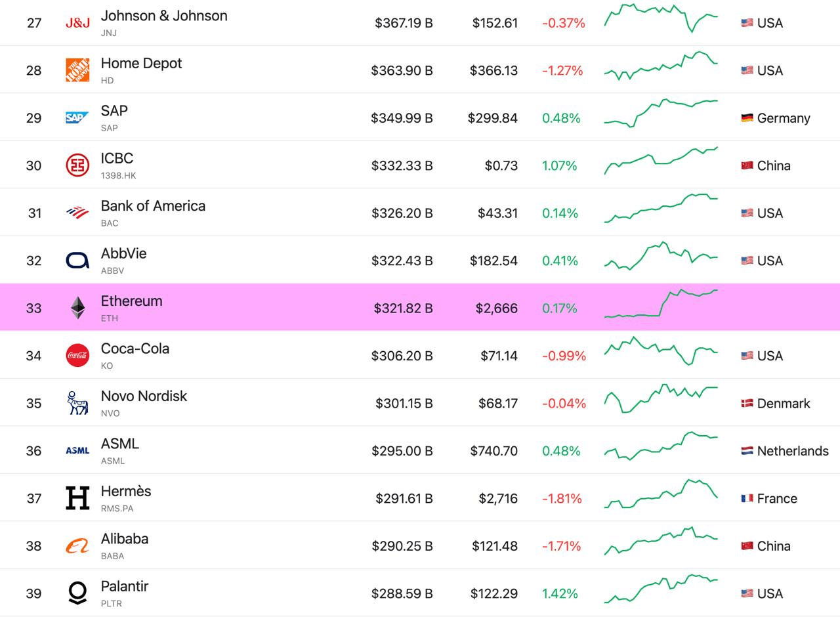Click the $321.82 B Ethereum market cap
840x617 pixels.
click(x=403, y=308)
